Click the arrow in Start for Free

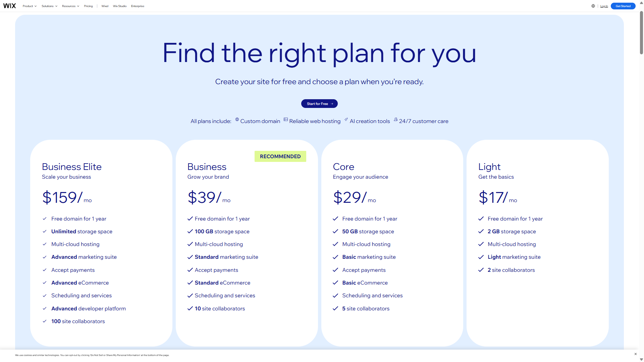(332, 104)
